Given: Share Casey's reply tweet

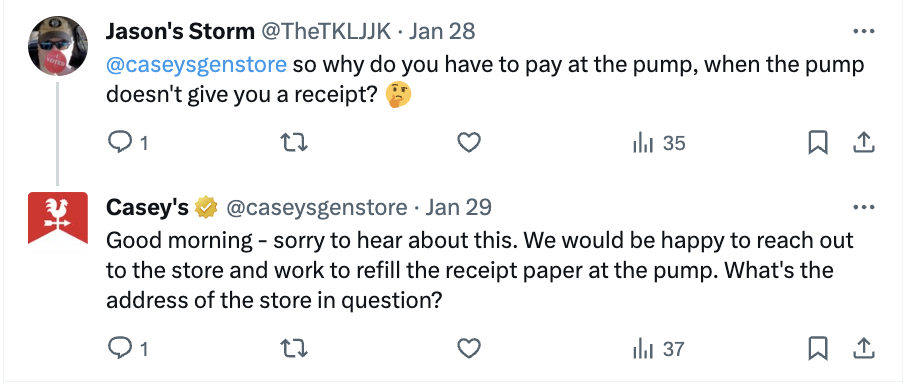Looking at the screenshot, I should (x=864, y=348).
